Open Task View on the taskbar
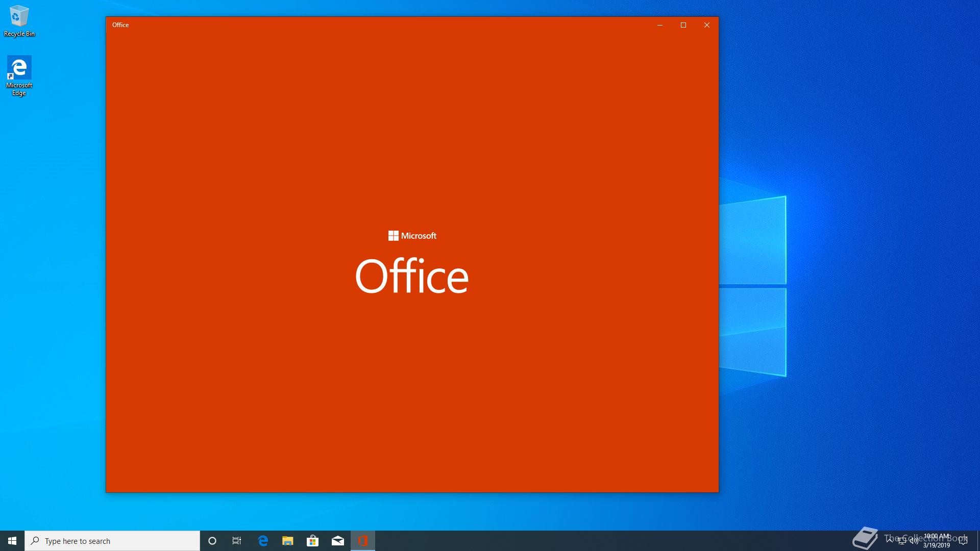The width and height of the screenshot is (980, 551). point(237,541)
